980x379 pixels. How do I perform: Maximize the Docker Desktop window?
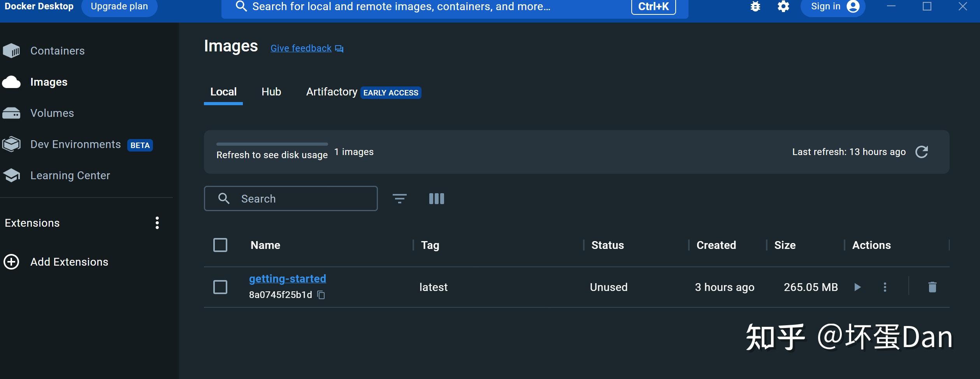(927, 6)
